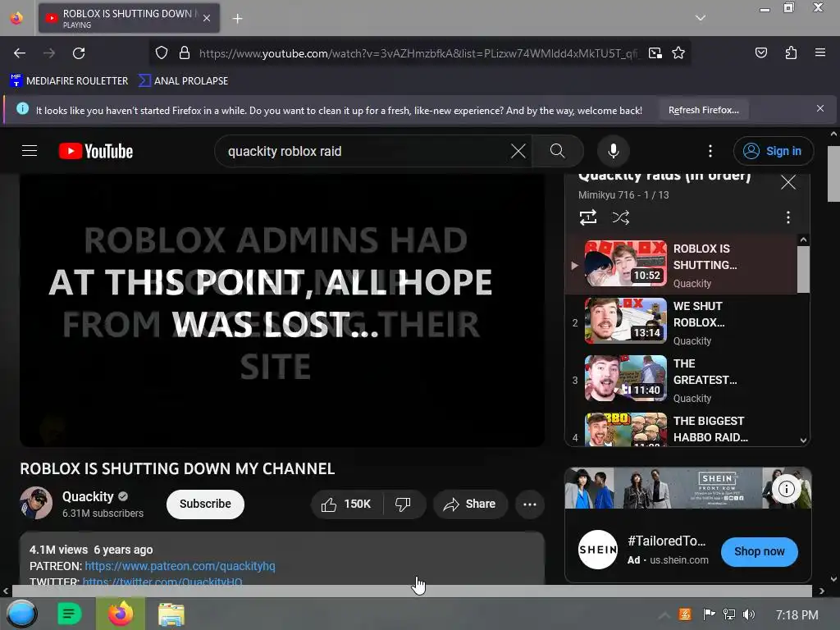Open Quackity channel avatar
This screenshot has width=840, height=630.
pyautogui.click(x=36, y=503)
